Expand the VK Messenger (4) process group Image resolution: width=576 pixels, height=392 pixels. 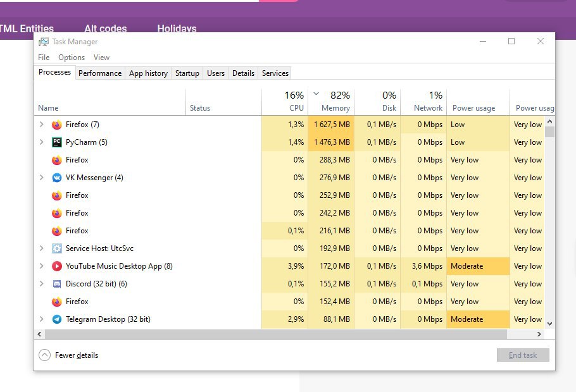click(42, 178)
